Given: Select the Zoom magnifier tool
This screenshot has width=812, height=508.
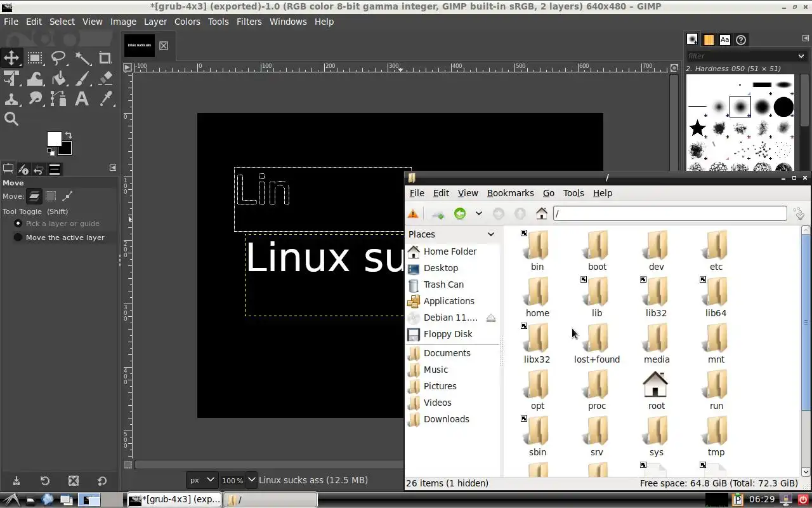Looking at the screenshot, I should (11, 119).
